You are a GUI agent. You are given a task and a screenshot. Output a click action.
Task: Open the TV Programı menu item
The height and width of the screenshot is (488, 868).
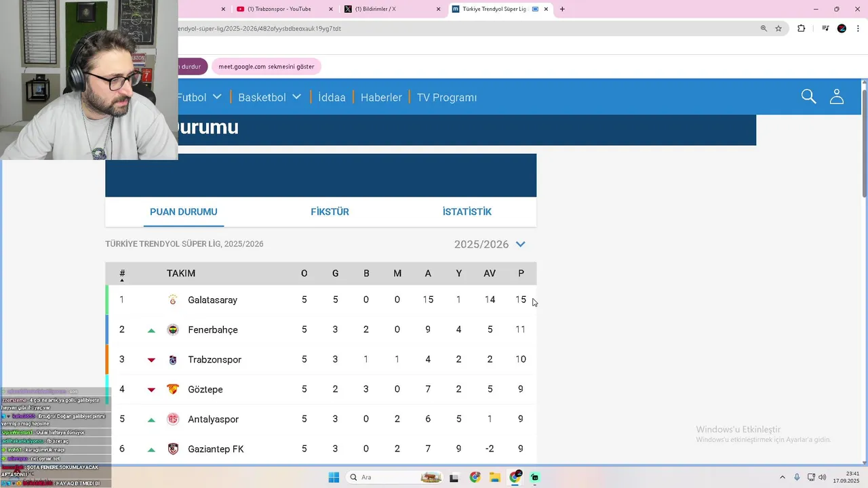[x=447, y=97]
